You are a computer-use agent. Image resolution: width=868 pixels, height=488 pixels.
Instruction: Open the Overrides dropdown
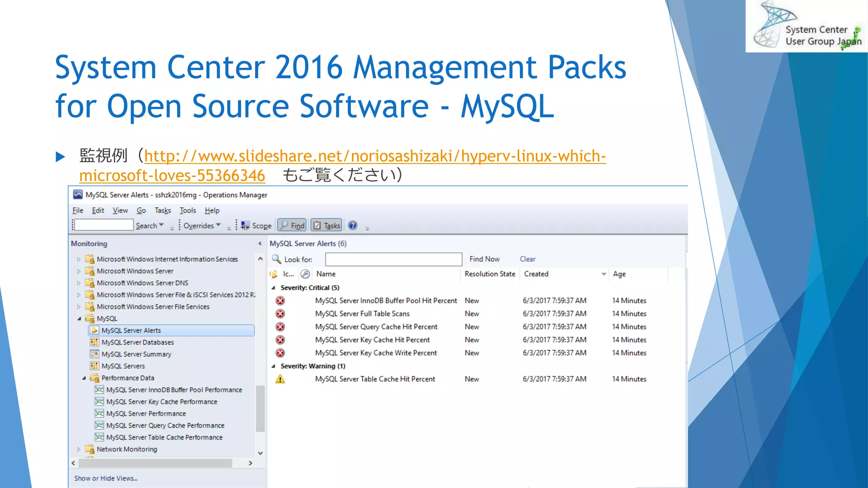[202, 226]
